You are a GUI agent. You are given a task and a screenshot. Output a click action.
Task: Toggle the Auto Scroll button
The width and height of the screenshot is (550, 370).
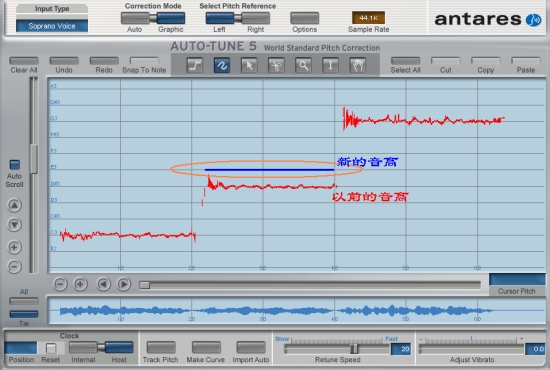[x=14, y=164]
